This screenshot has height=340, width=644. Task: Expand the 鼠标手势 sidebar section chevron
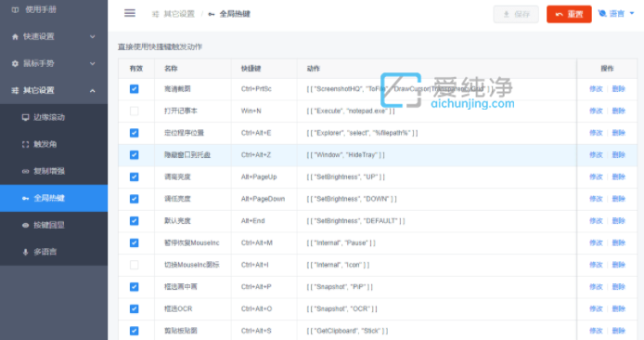tap(93, 63)
